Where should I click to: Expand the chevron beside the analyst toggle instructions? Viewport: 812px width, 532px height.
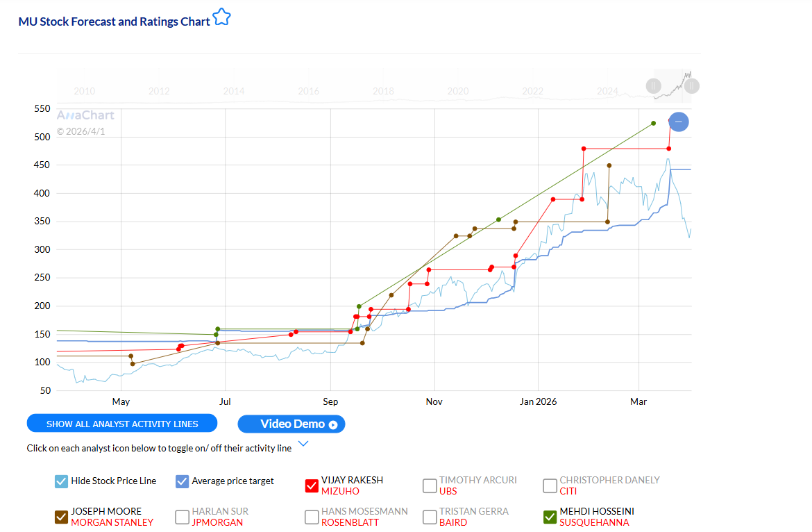pyautogui.click(x=303, y=443)
